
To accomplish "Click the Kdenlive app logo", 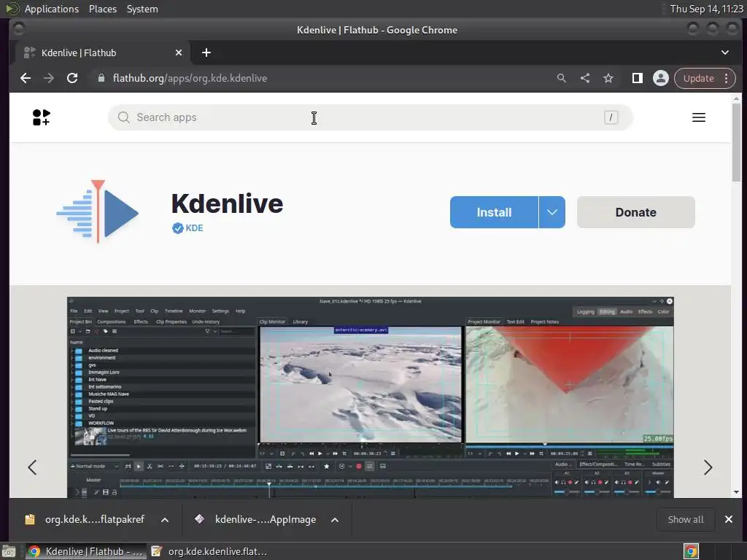I will (98, 211).
